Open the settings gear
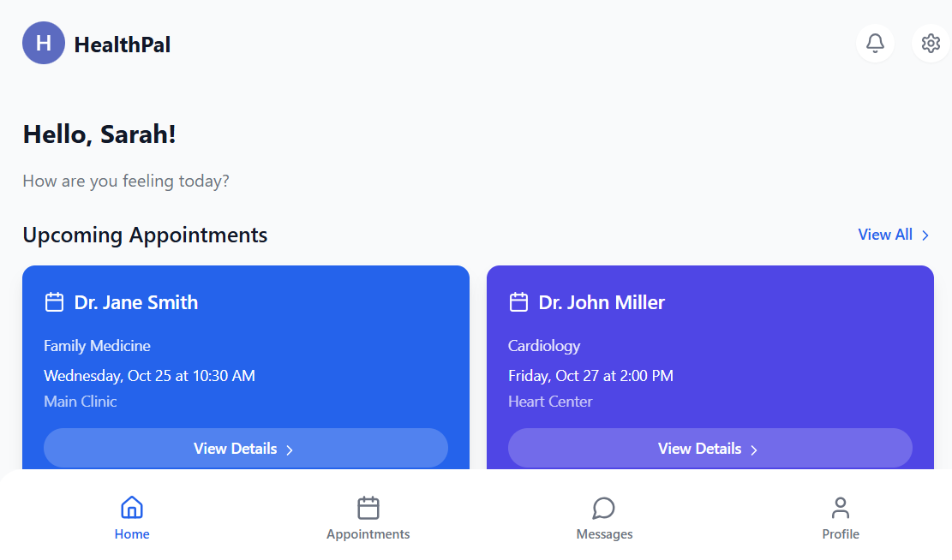952x560 pixels. coord(931,43)
